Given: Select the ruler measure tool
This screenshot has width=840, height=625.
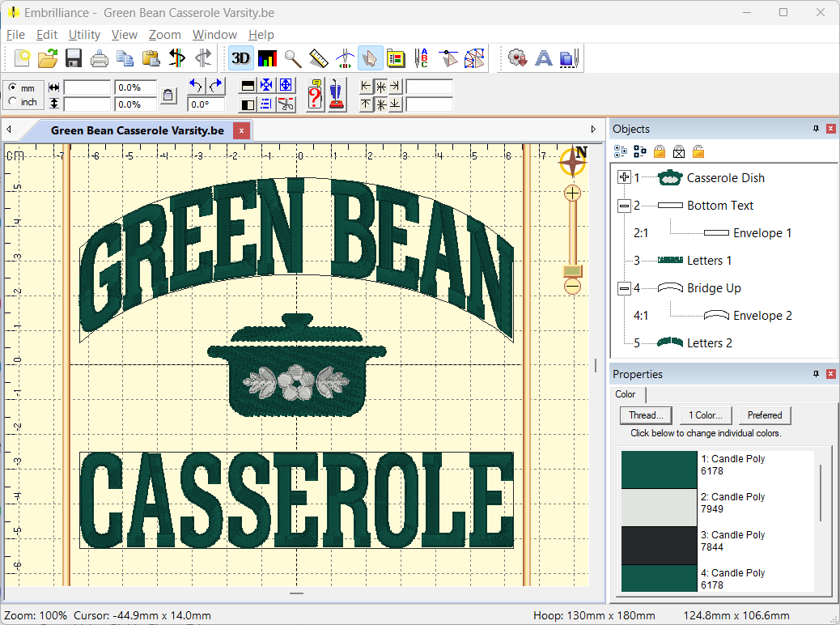Looking at the screenshot, I should coord(318,58).
